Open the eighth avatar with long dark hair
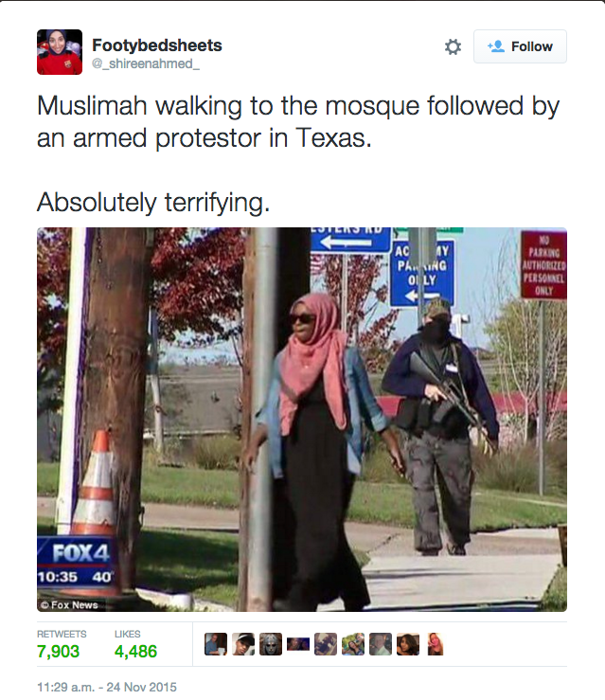Viewport: 605px width, 700px height. tap(408, 644)
